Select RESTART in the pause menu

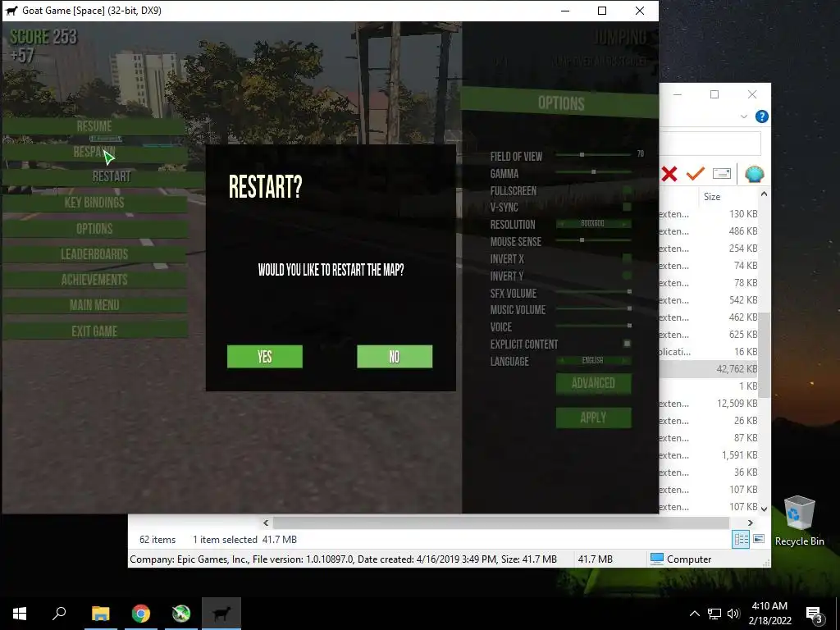click(112, 177)
